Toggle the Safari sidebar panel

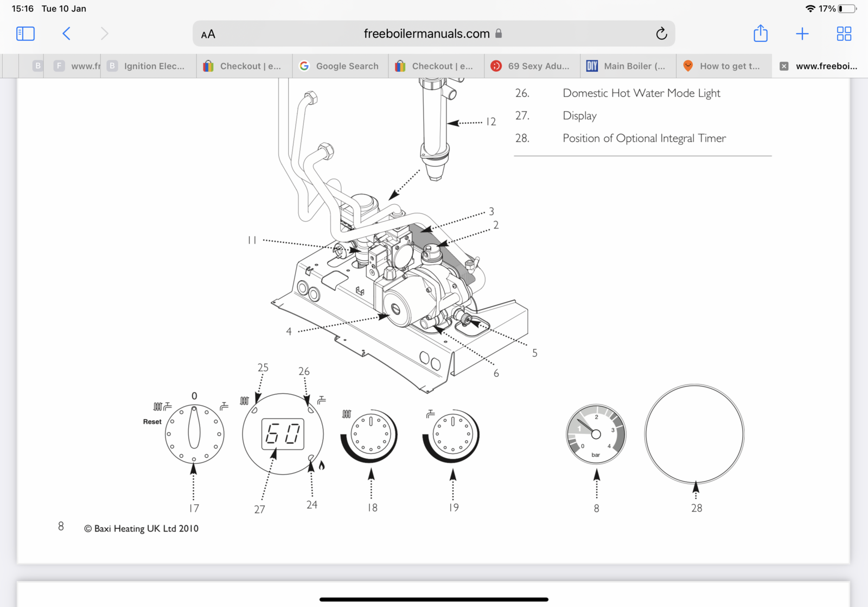(25, 34)
